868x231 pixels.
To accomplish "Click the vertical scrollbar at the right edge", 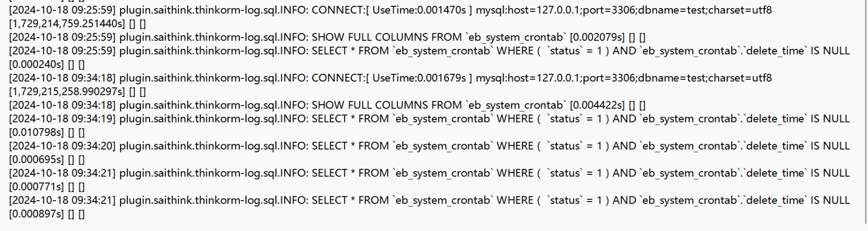I will [x=866, y=112].
